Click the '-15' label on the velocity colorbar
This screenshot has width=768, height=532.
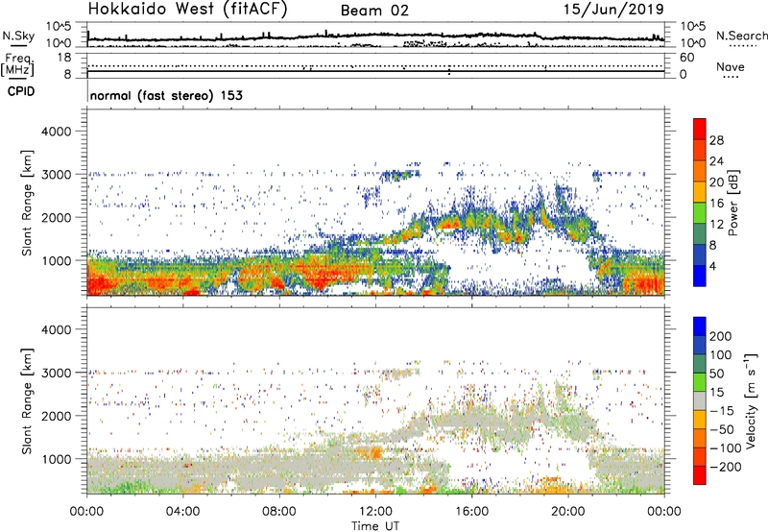722,411
